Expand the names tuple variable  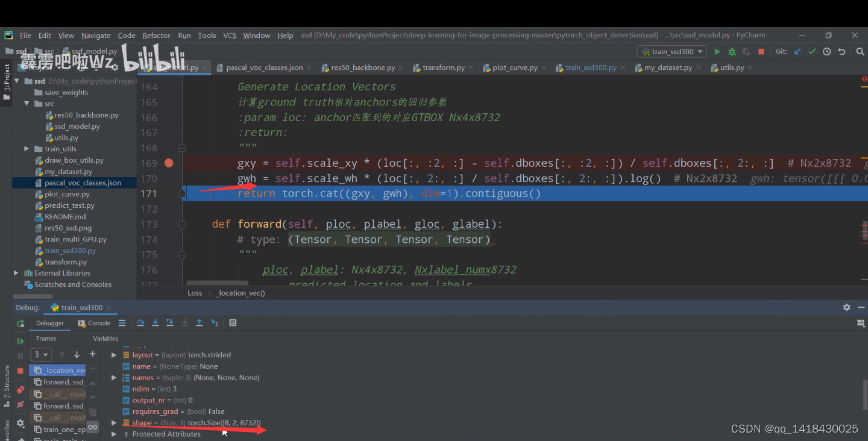pos(114,378)
